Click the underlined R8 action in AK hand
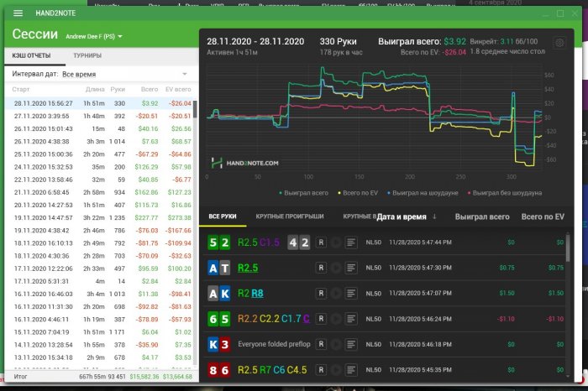Image resolution: width=588 pixels, height=391 pixels. click(x=257, y=294)
